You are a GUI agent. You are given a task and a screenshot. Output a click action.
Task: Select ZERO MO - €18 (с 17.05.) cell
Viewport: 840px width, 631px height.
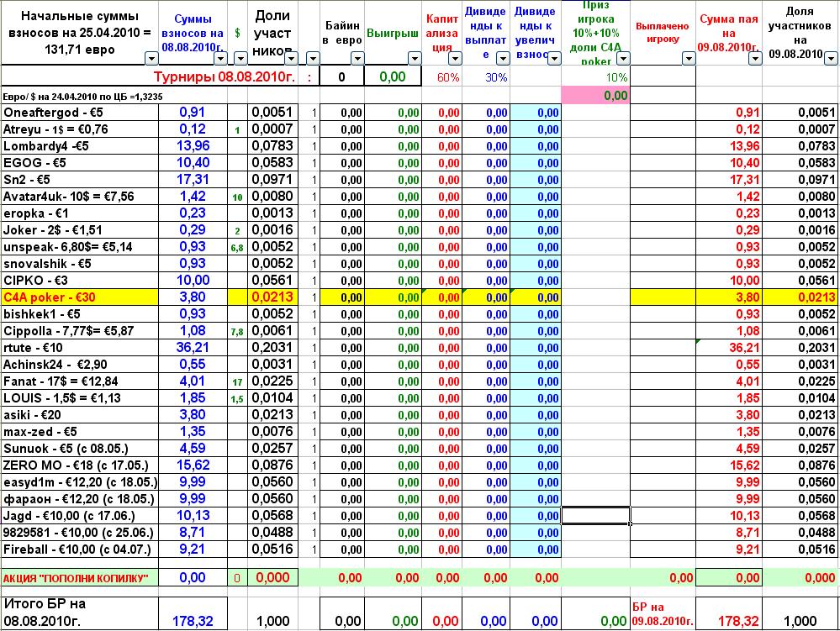tap(80, 465)
